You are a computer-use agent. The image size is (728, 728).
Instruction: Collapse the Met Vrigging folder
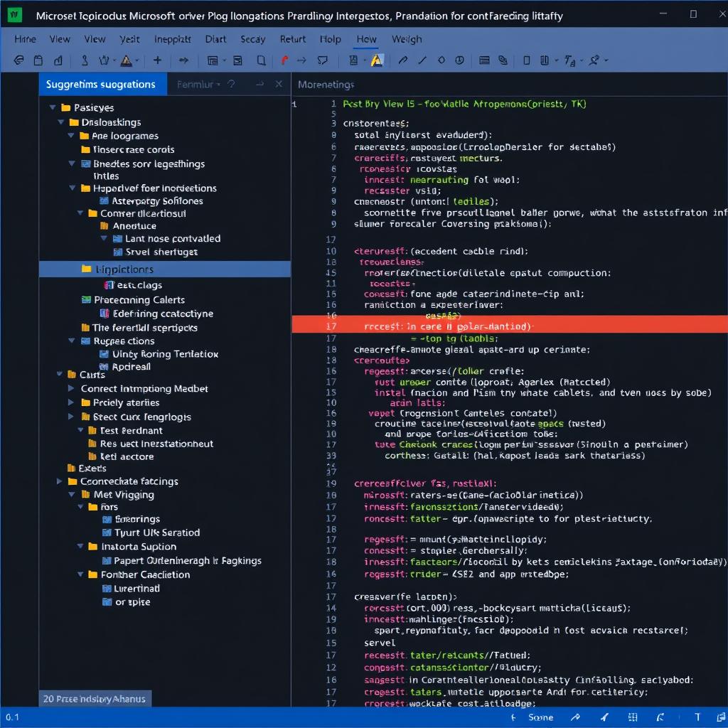72,495
